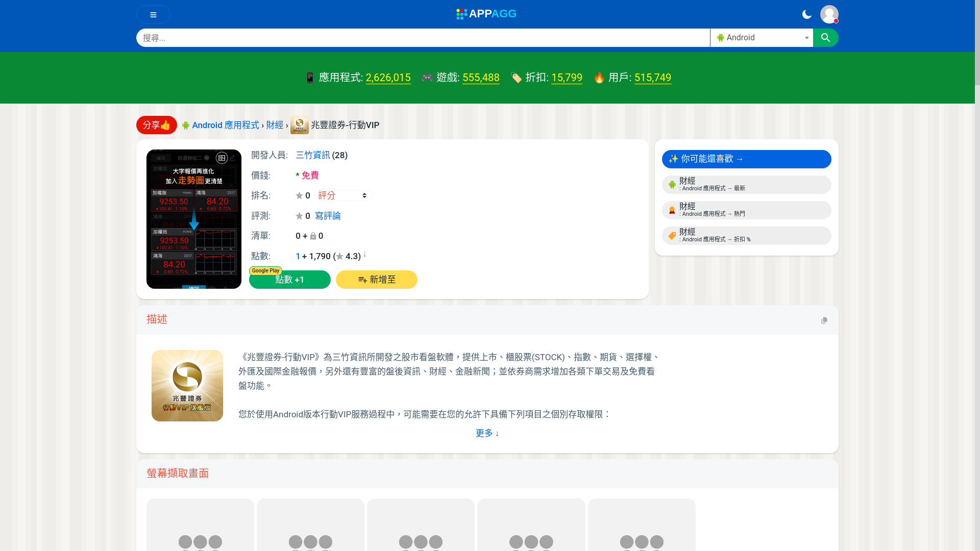Toggle dark mode moon icon
This screenshot has width=980, height=551.
(x=807, y=14)
